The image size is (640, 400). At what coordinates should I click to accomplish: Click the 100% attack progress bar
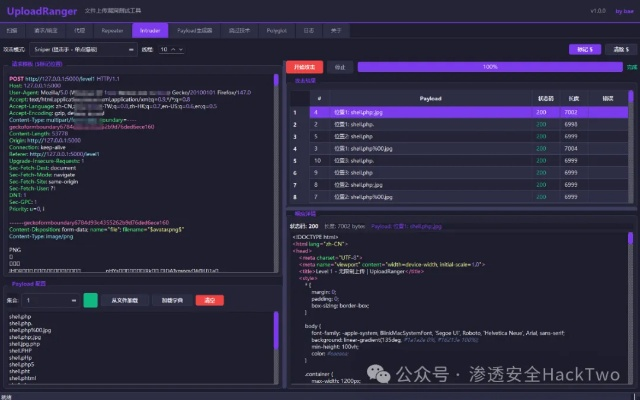(490, 67)
